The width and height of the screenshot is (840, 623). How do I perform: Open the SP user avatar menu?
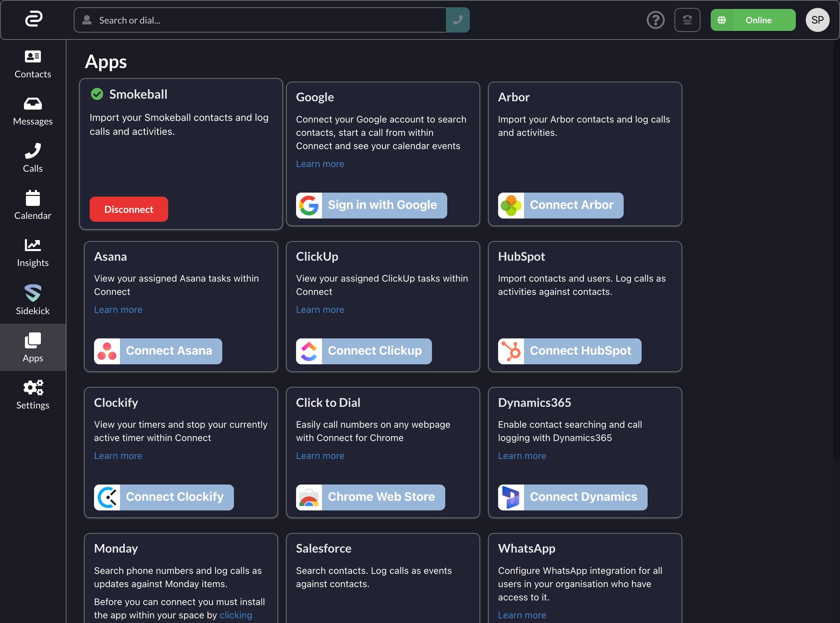coord(817,20)
